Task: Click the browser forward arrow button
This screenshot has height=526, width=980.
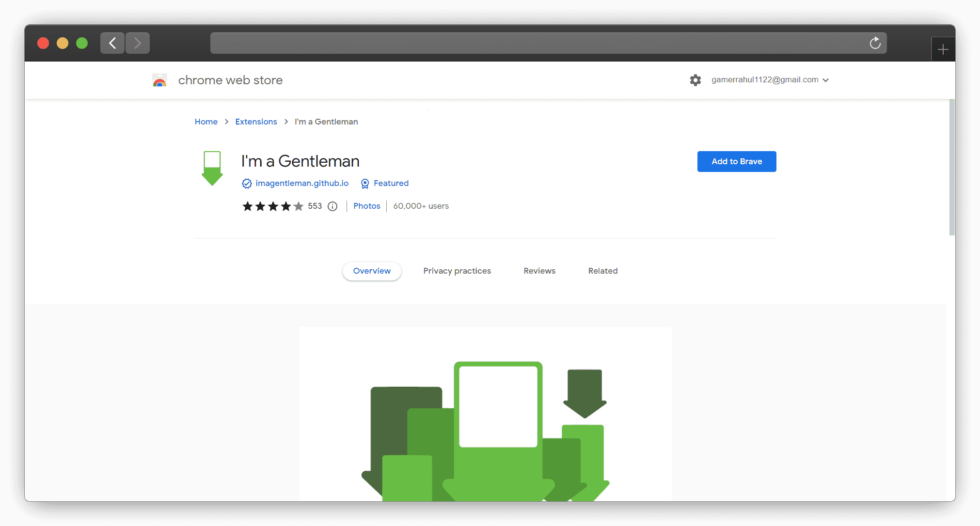Action: point(138,43)
